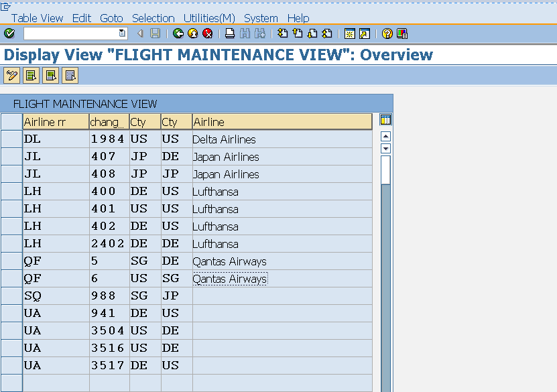Click the Back green arrow icon
This screenshot has width=557, height=392.
(178, 34)
